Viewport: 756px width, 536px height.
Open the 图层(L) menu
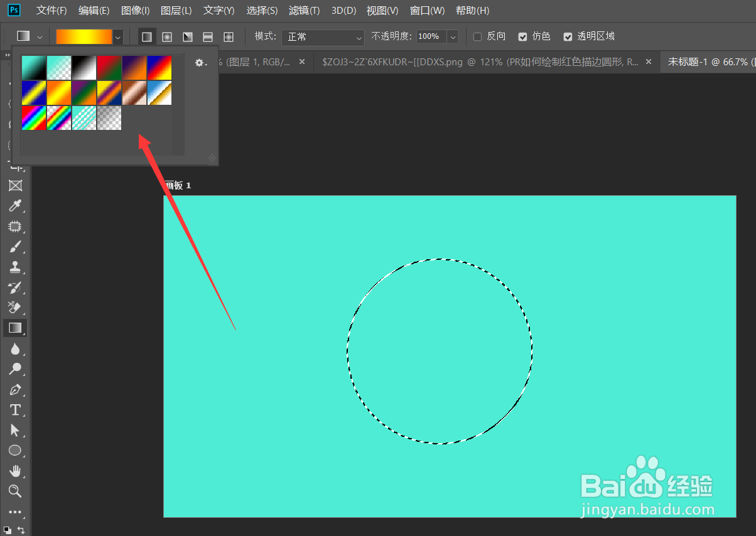pos(176,11)
